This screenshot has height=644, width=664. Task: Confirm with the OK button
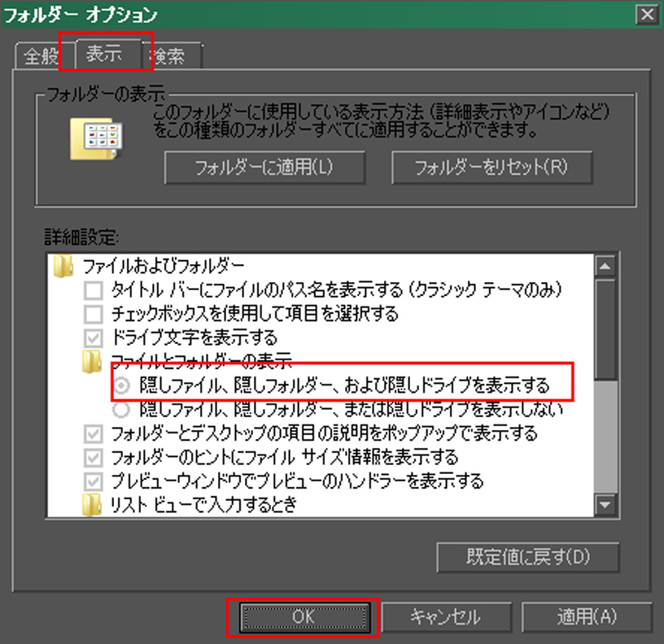[304, 617]
